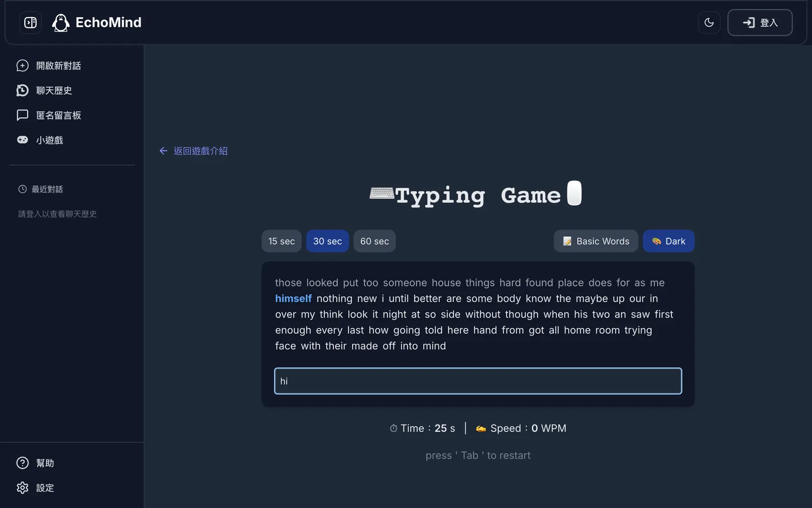The width and height of the screenshot is (812, 508).
Task: Click the settings gear icon
Action: tap(22, 488)
